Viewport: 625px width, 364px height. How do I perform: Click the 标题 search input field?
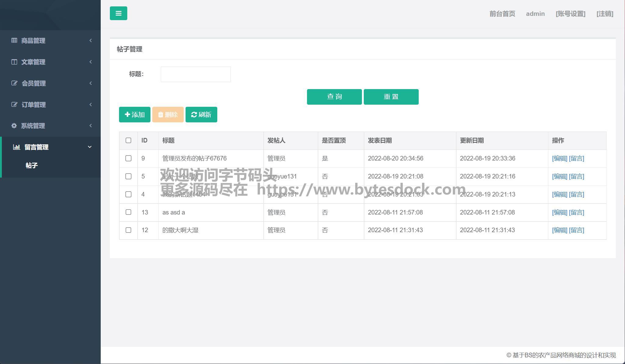[x=196, y=74]
